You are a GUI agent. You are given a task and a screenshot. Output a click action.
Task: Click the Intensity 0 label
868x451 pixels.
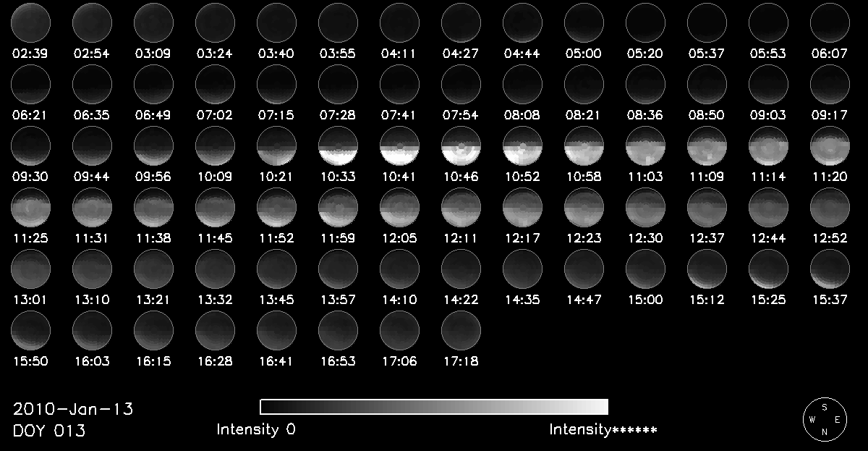(x=256, y=429)
